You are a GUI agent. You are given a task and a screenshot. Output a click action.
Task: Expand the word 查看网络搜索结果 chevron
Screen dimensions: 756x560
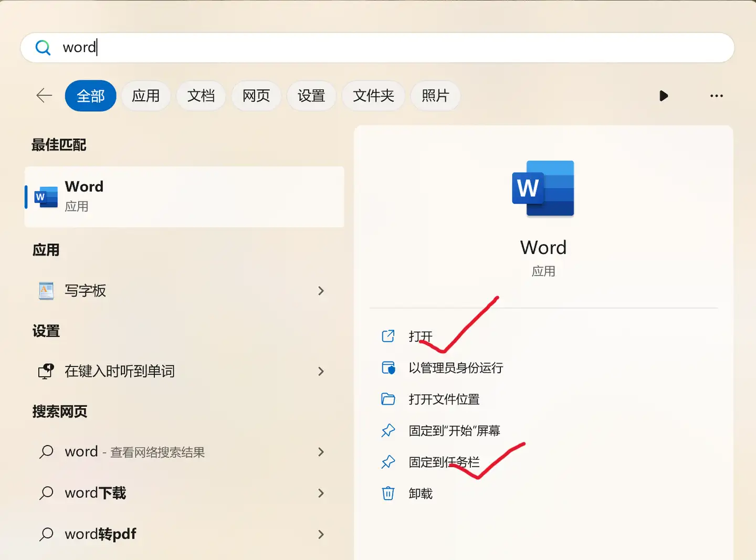coord(321,452)
